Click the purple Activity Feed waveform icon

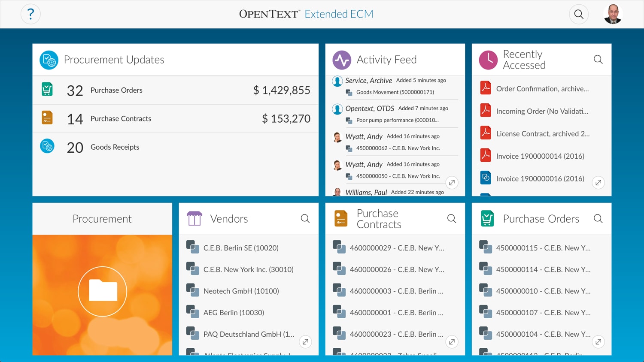pyautogui.click(x=341, y=60)
